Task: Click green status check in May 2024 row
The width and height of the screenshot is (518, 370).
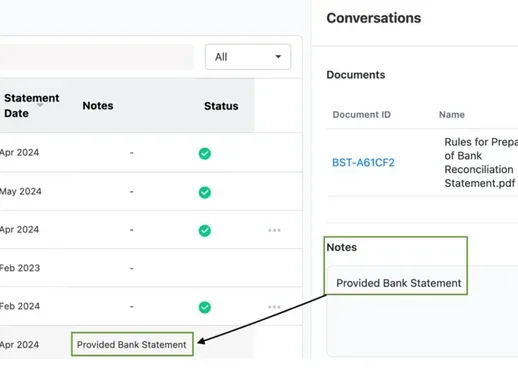Action: tap(205, 192)
